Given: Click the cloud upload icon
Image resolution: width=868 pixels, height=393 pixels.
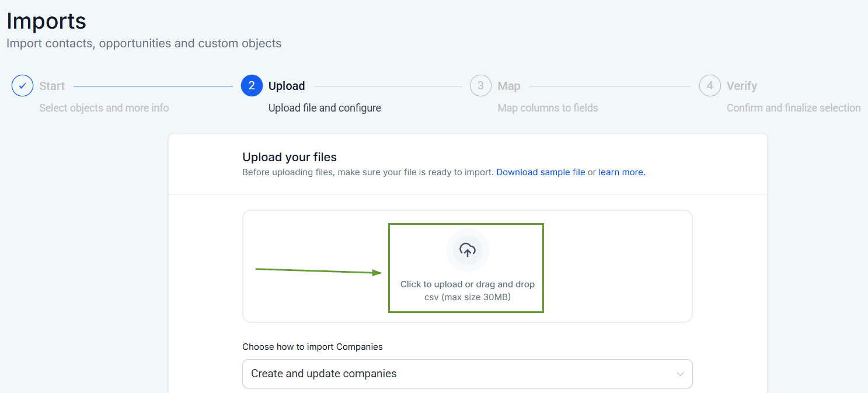Looking at the screenshot, I should [x=467, y=250].
